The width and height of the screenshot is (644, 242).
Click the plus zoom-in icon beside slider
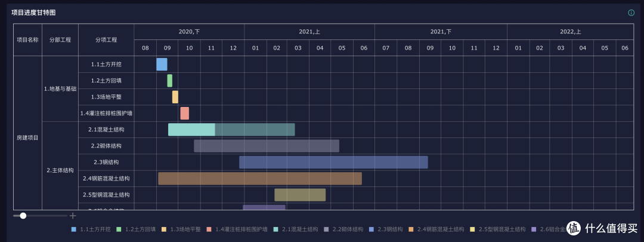[x=73, y=216]
